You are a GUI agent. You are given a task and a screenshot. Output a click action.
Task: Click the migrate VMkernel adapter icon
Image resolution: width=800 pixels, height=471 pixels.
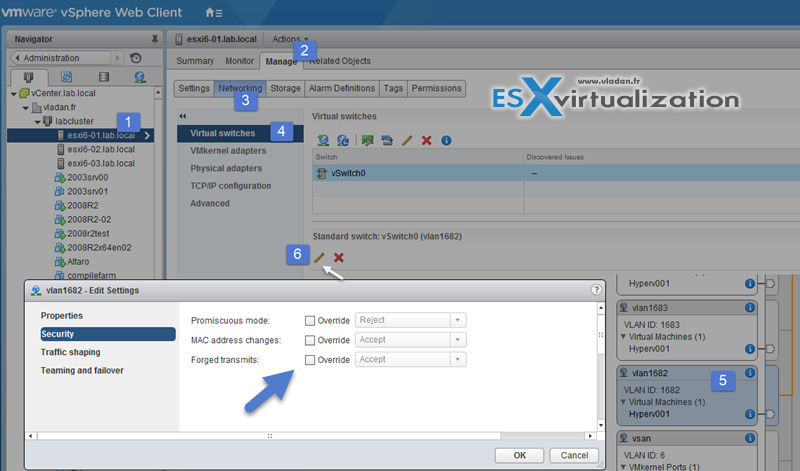tap(387, 140)
